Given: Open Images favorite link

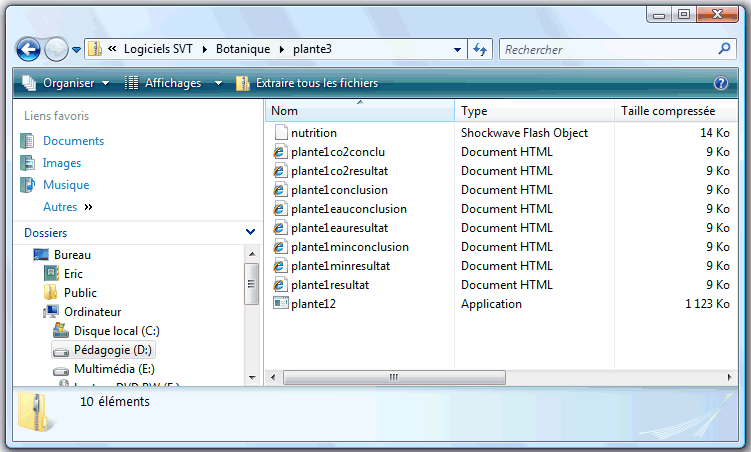Looking at the screenshot, I should pyautogui.click(x=62, y=163).
